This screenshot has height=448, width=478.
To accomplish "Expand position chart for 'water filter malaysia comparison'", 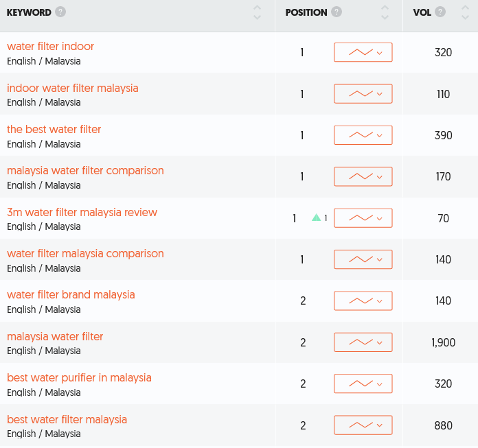I will [363, 259].
